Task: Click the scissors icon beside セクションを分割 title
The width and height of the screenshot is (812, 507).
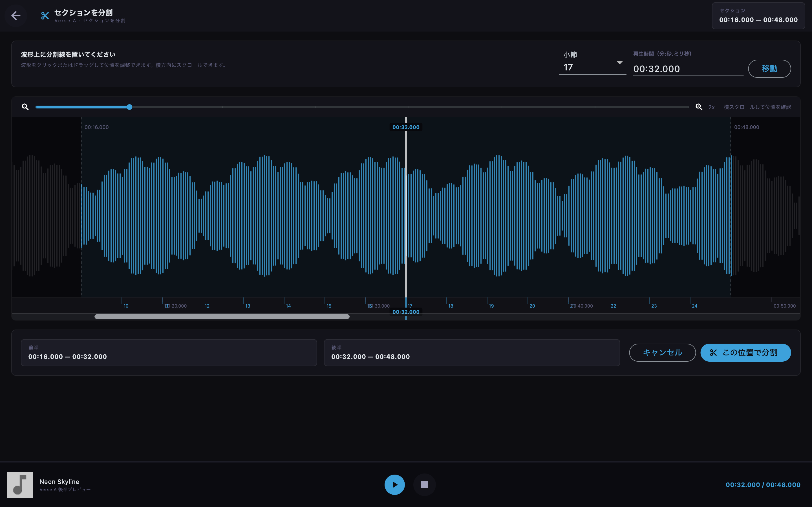Action: pos(45,16)
